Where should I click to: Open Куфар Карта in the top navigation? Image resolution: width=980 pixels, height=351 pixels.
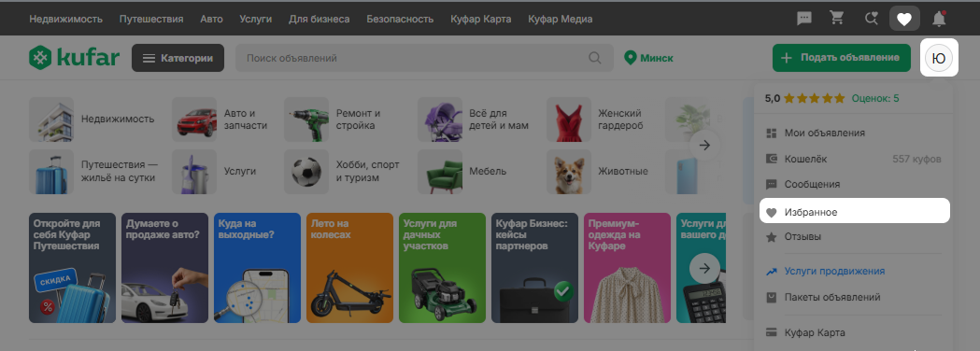(x=480, y=19)
